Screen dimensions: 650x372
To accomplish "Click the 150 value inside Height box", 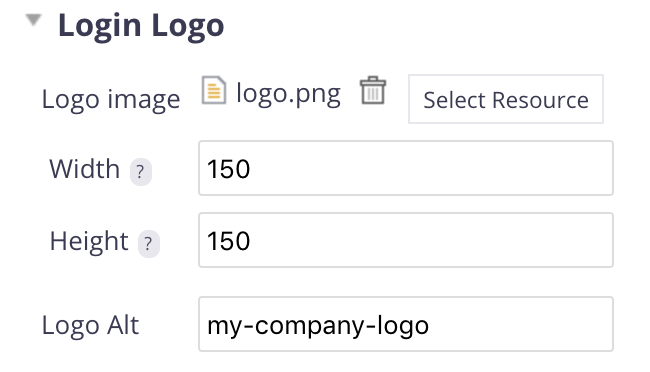I will point(228,241).
